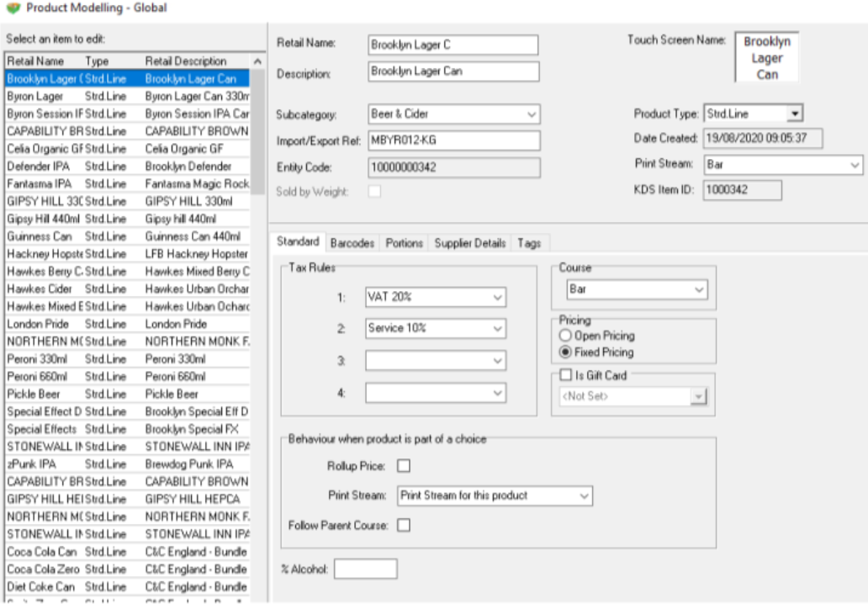Open the Subcategory dropdown
Image resolution: width=868 pixels, height=604 pixels.
[x=532, y=114]
